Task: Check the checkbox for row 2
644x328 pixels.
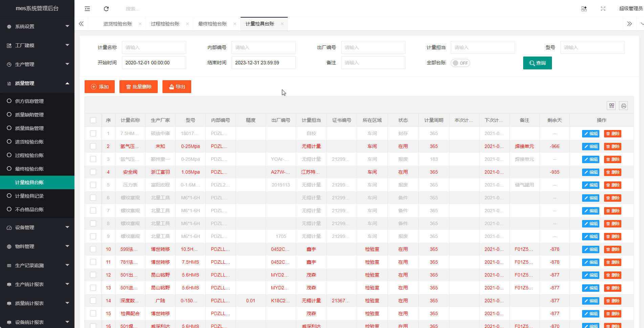Action: (93, 146)
